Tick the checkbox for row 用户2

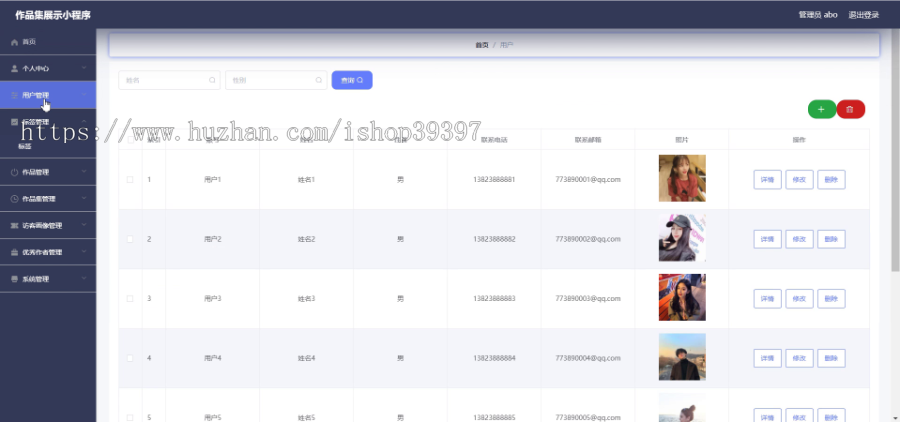pos(130,239)
